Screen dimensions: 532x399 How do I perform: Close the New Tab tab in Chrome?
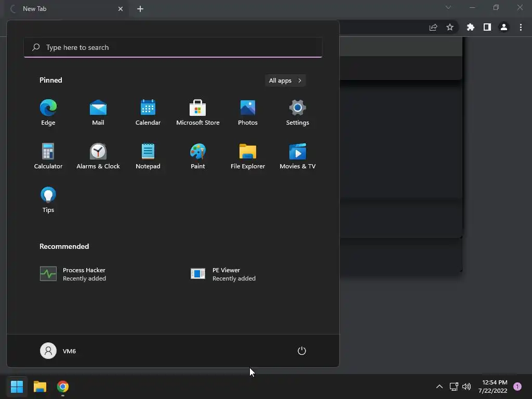click(x=121, y=9)
